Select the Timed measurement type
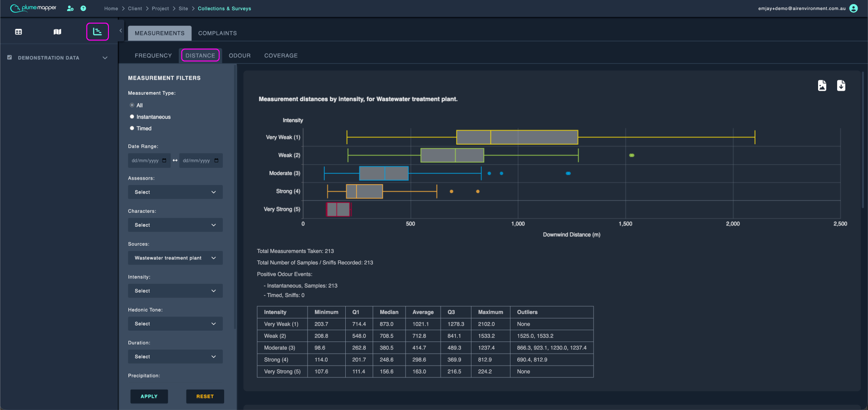Image resolution: width=868 pixels, height=410 pixels. point(132,128)
